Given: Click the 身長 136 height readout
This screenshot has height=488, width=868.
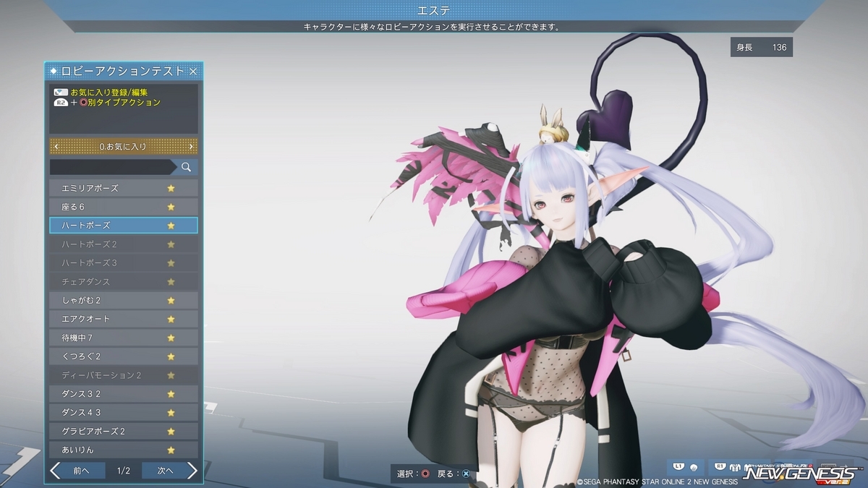Looking at the screenshot, I should click(x=762, y=48).
